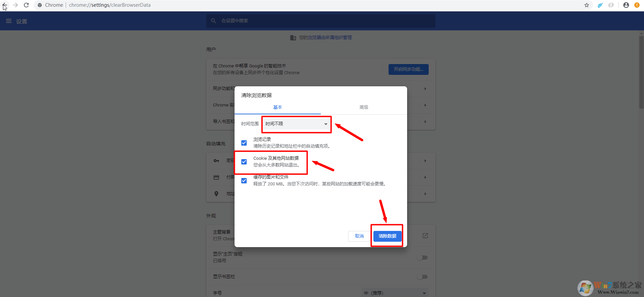Click the 在设置中搜索 search field
This screenshot has width=644, height=297.
tap(321, 21)
